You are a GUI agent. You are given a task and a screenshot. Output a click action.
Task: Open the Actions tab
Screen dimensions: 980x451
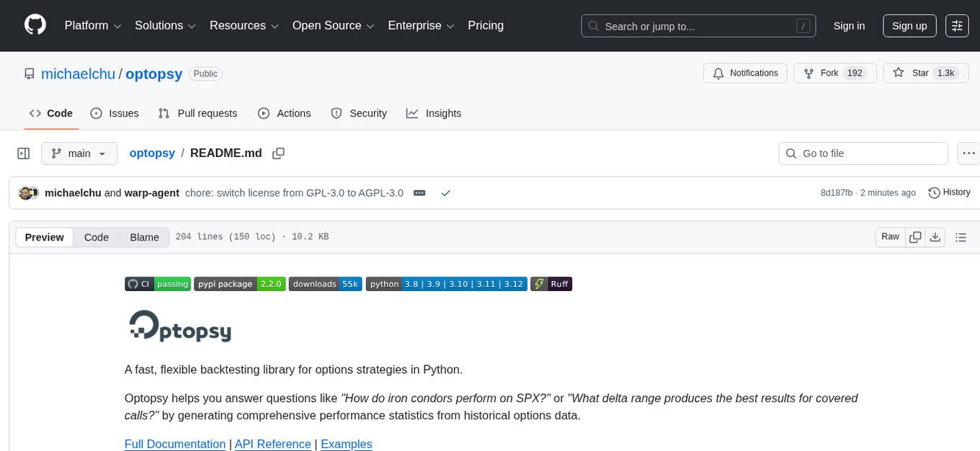coord(285,113)
